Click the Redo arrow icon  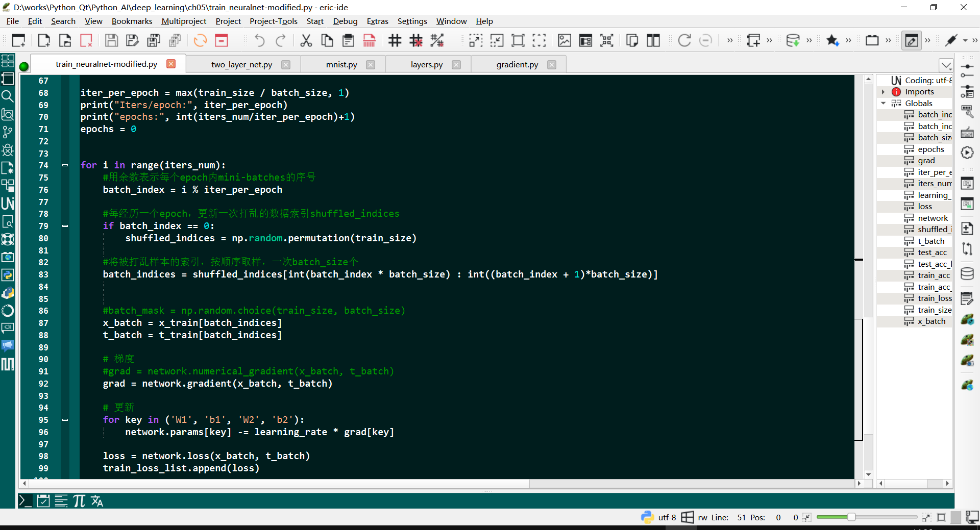click(x=281, y=40)
